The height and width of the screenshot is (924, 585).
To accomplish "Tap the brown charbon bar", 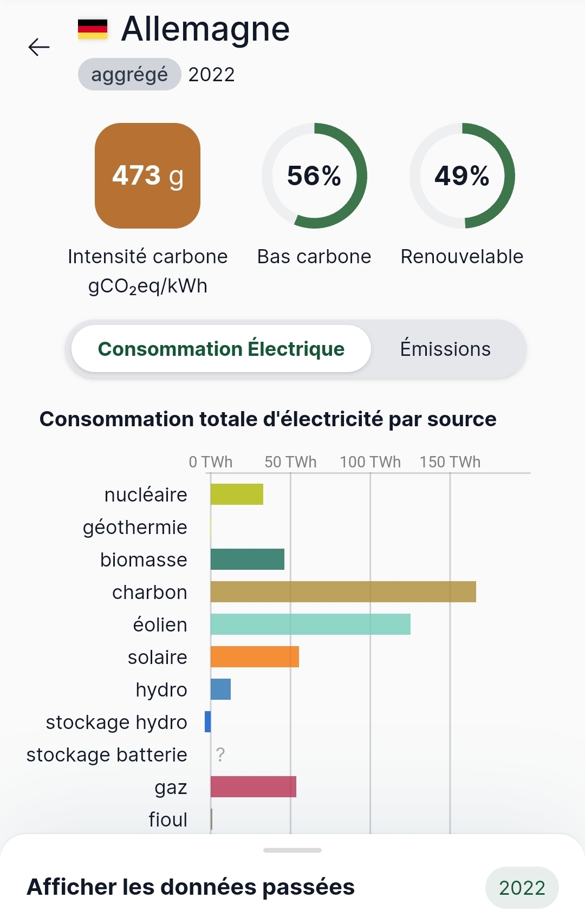I will tap(343, 591).
